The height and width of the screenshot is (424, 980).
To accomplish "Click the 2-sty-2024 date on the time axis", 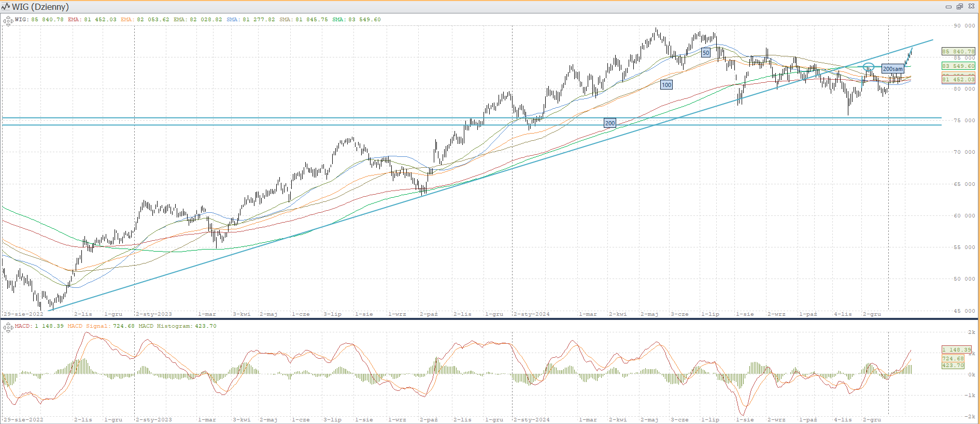I will tap(532, 314).
